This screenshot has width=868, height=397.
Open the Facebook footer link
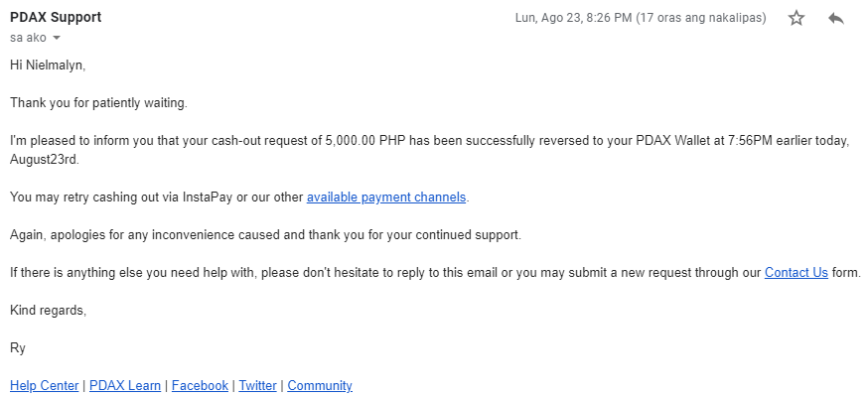(200, 385)
